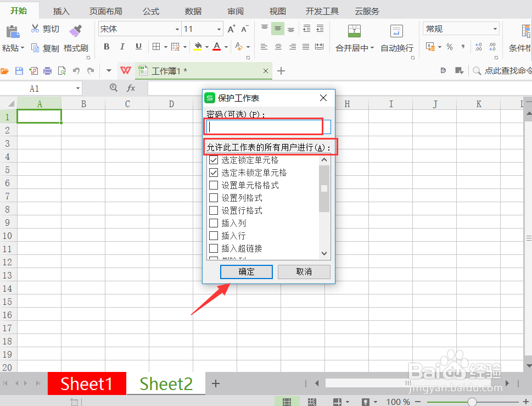Click Auto Wrap text icon
The image size is (532, 406).
click(396, 31)
